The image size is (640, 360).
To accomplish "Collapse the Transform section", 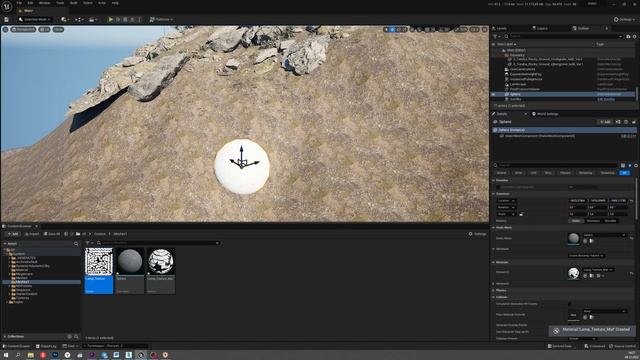I will tap(494, 194).
